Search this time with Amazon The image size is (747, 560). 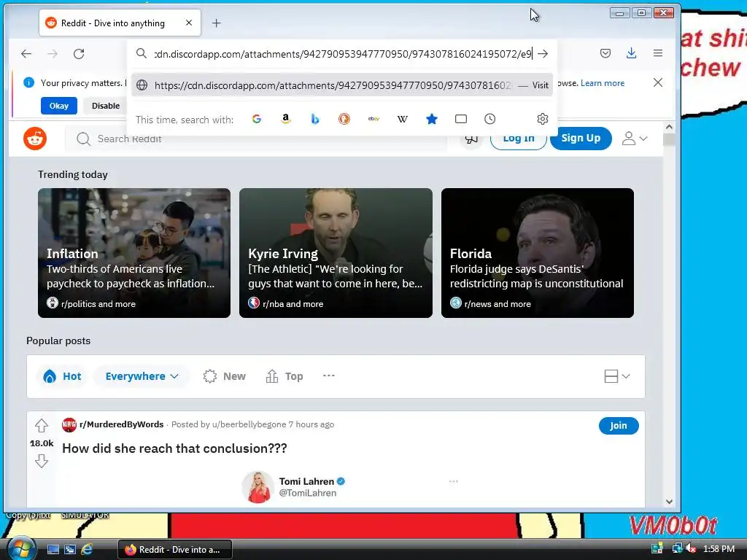[286, 119]
